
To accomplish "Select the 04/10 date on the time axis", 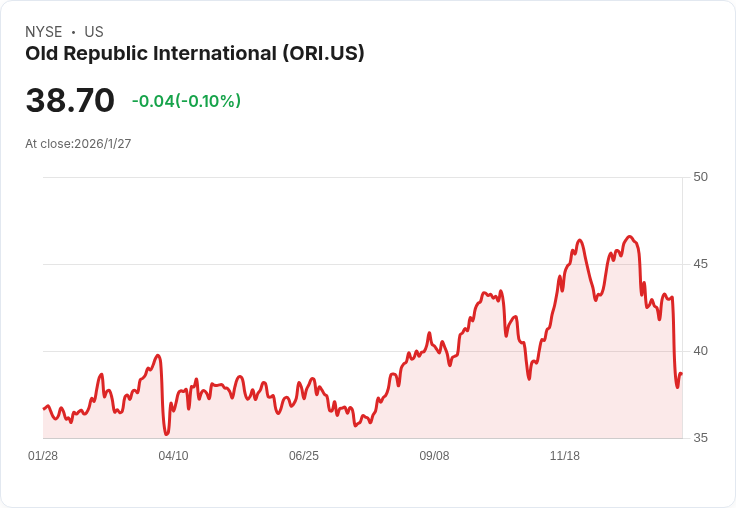I will (173, 456).
